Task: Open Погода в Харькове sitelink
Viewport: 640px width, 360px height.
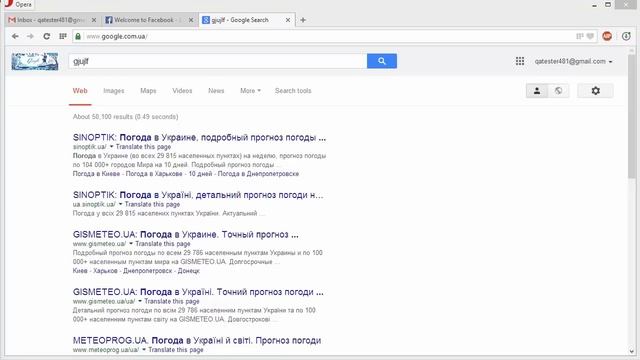Action: pyautogui.click(x=154, y=174)
